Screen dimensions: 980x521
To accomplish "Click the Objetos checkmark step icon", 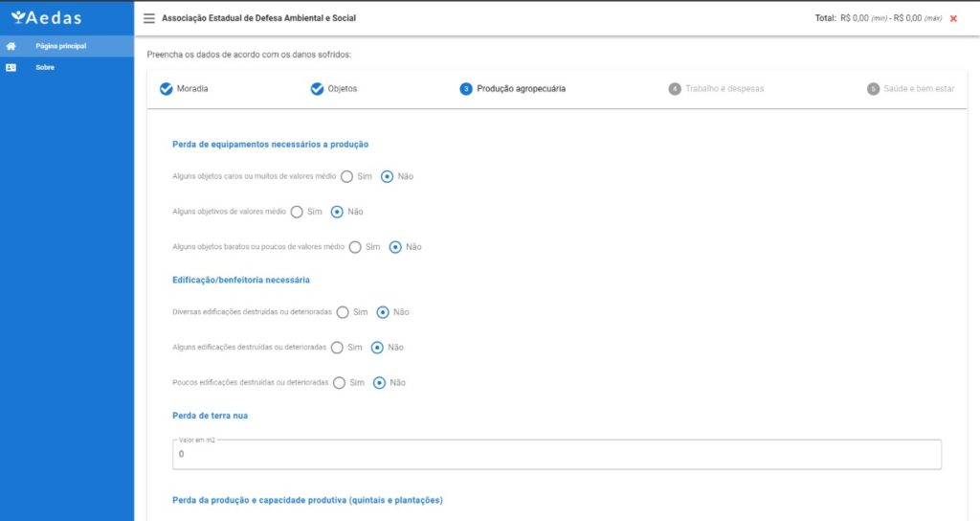I will (317, 89).
